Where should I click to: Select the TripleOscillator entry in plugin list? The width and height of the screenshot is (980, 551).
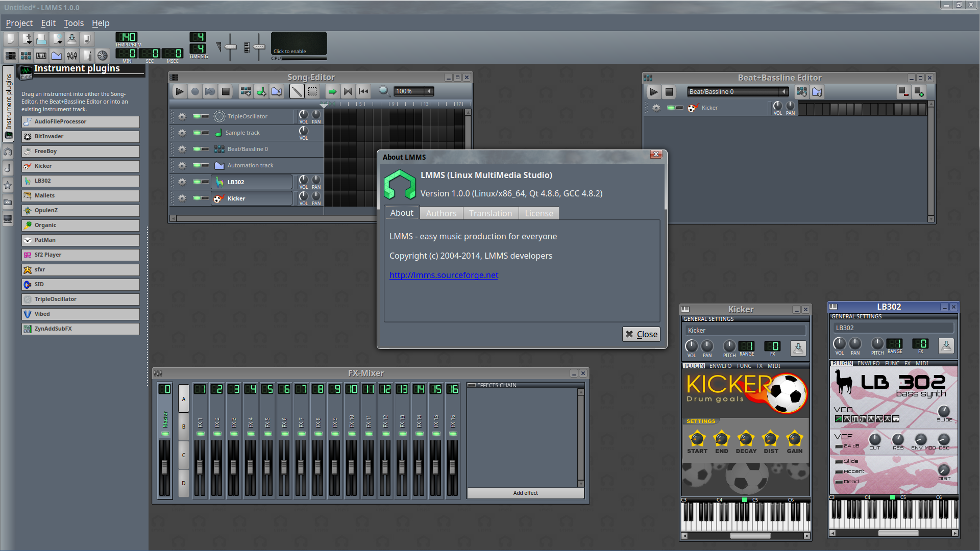click(x=81, y=299)
